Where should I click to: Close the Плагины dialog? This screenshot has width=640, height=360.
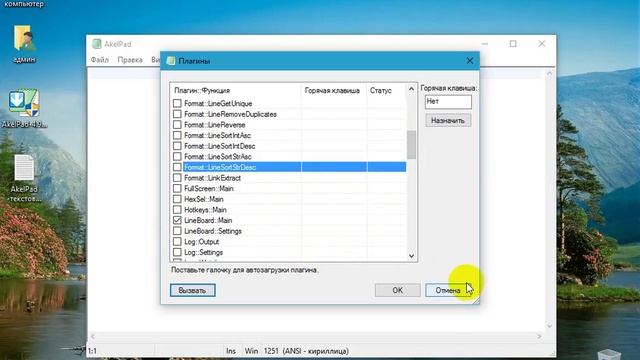[470, 61]
